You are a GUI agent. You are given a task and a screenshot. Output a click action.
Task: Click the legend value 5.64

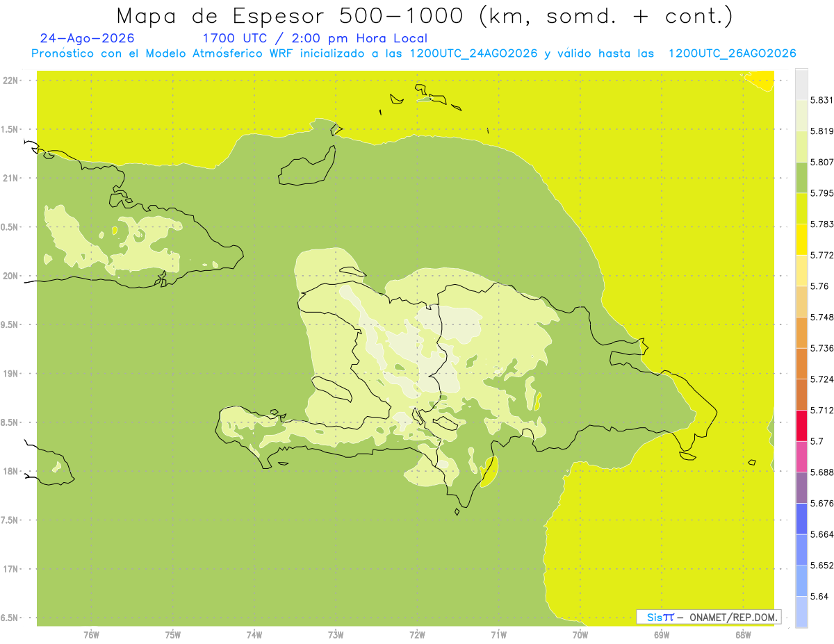(819, 596)
